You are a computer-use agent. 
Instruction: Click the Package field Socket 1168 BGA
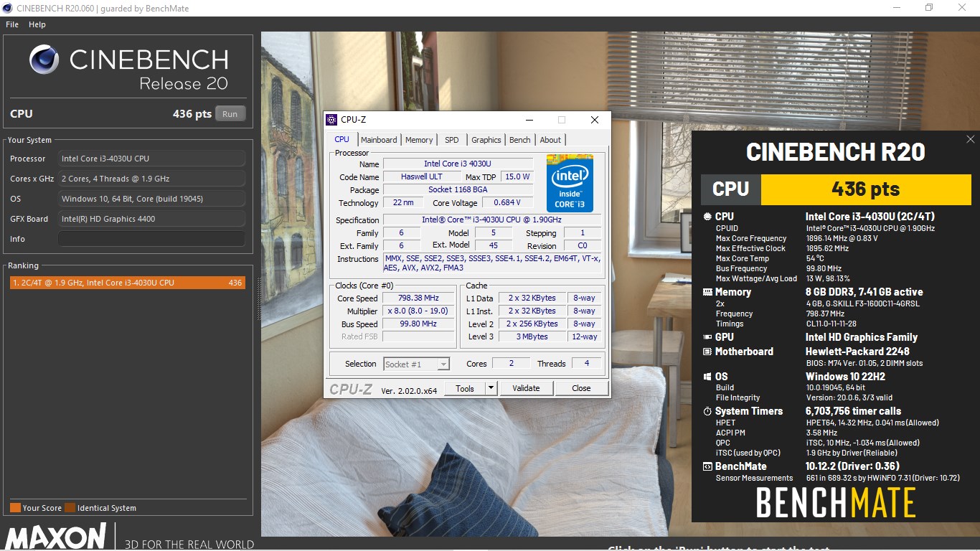pos(458,189)
